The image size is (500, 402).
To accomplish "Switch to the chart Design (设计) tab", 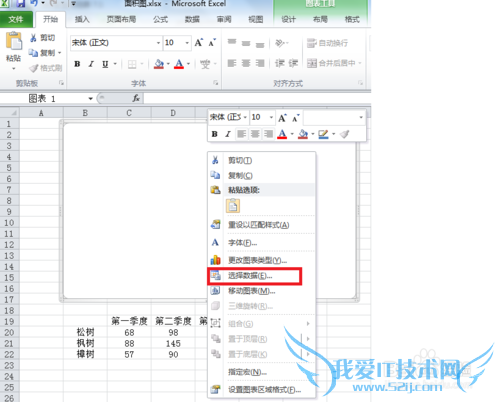I will (x=288, y=19).
